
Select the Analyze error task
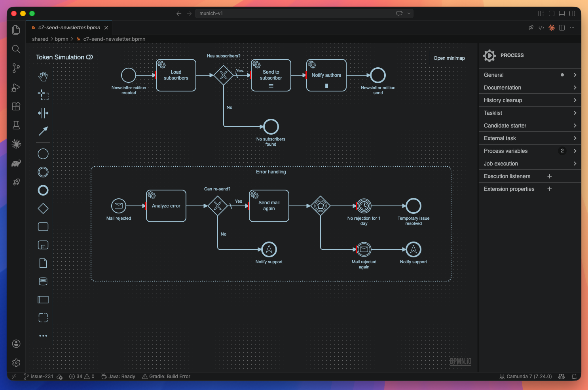tap(166, 206)
